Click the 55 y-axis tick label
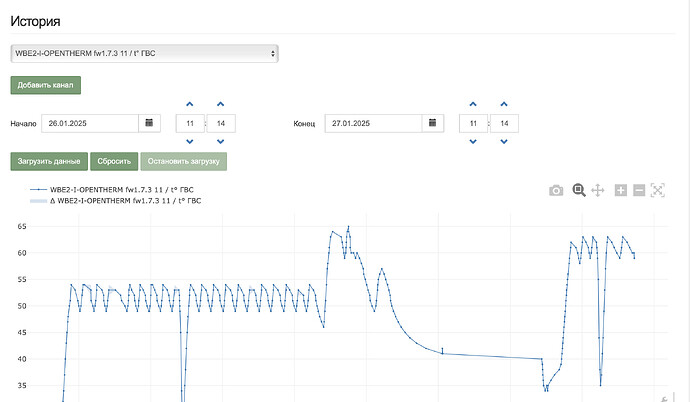Screen dimensions: 690x402 [x=22, y=279]
